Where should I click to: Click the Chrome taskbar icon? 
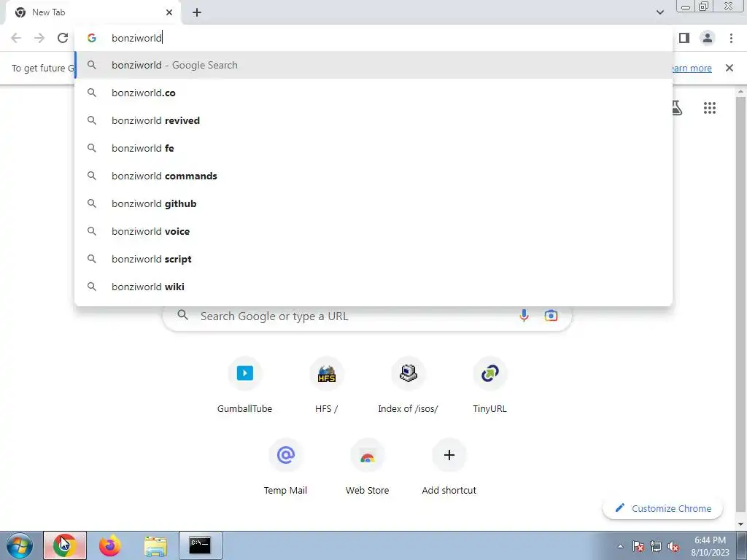coord(65,545)
